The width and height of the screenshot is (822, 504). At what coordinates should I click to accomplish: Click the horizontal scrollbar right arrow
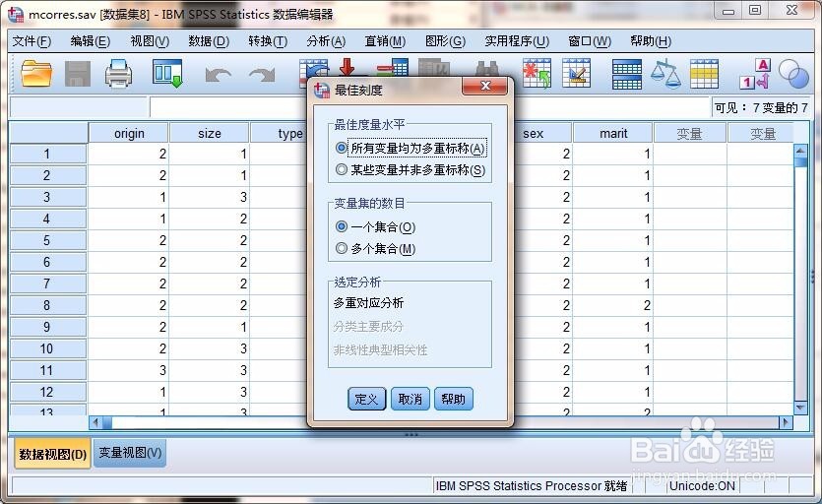pos(786,422)
